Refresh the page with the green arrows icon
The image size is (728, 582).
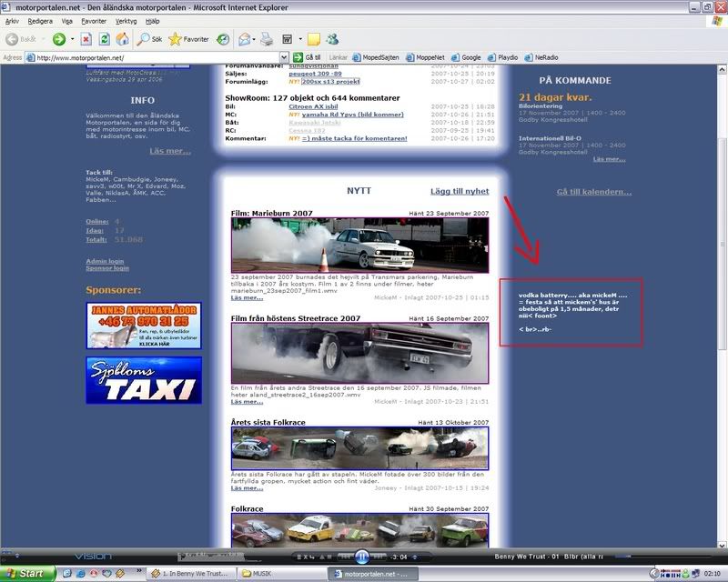pos(105,39)
